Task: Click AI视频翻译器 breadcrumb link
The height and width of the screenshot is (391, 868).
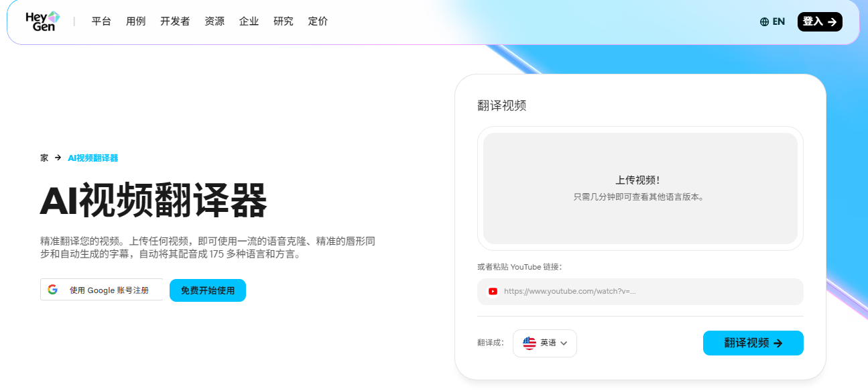Action: pyautogui.click(x=93, y=158)
